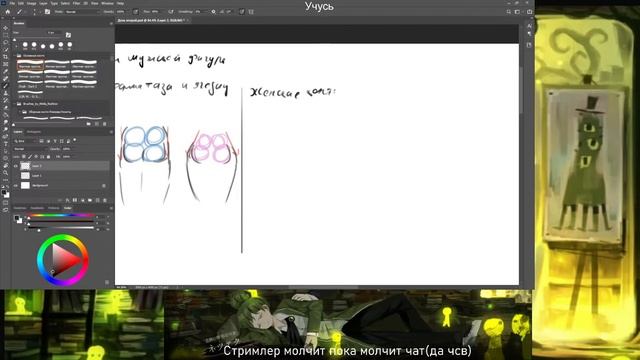Select the first recent brush circle
This screenshot has width=640, height=360.
(25, 44)
